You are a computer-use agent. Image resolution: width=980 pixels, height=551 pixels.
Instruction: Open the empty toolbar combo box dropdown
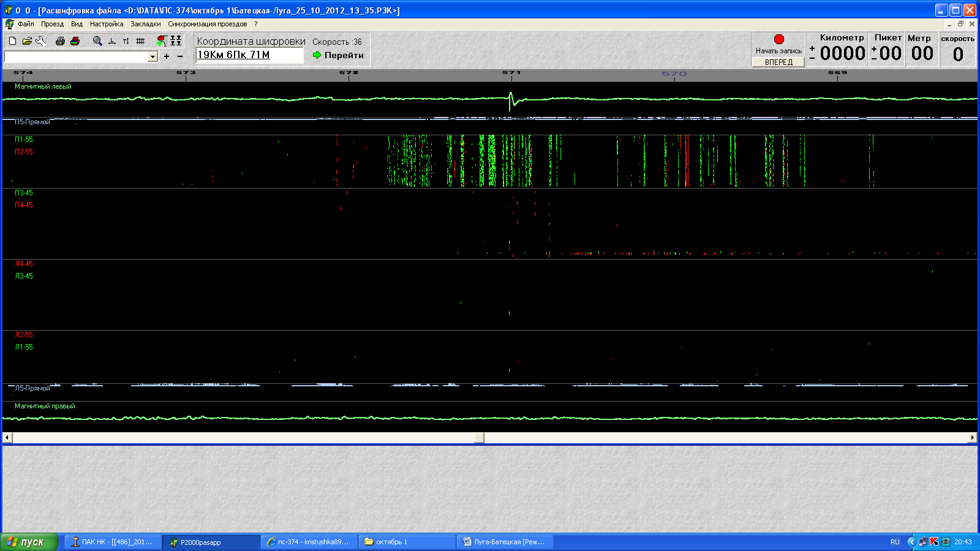[x=153, y=56]
